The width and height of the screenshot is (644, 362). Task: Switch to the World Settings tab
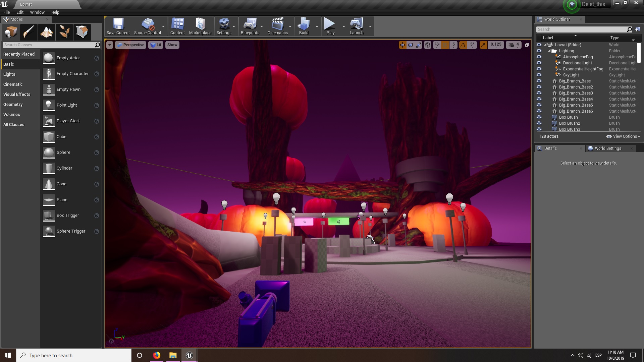point(607,148)
